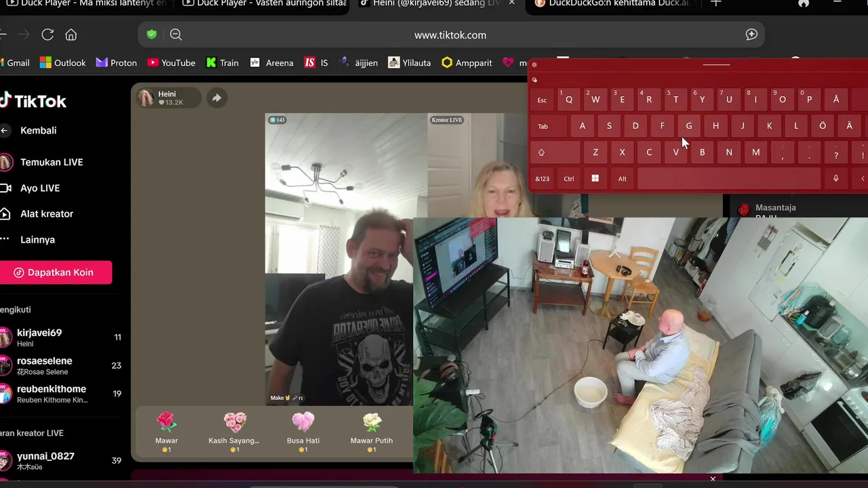Screen dimensions: 868x488
Task: Toggle Ctrl key on touch keyboard
Action: pyautogui.click(x=569, y=179)
